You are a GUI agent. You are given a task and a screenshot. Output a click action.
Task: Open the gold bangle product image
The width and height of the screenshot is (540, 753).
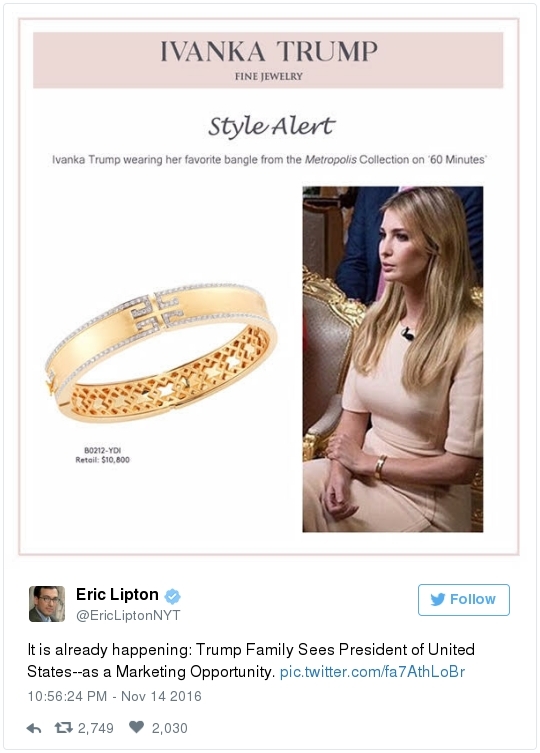161,352
